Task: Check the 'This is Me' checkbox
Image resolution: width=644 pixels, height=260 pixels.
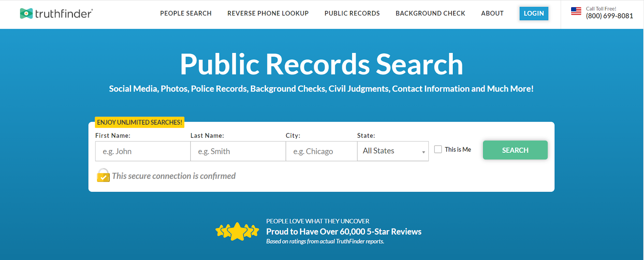Action: click(x=438, y=149)
